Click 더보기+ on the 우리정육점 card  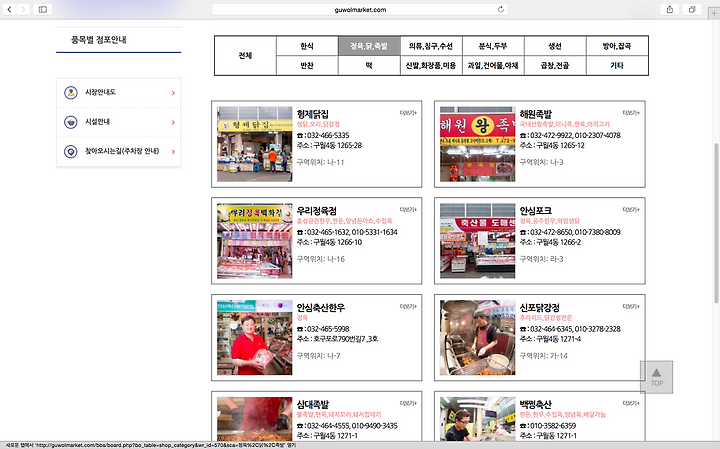(x=408, y=209)
